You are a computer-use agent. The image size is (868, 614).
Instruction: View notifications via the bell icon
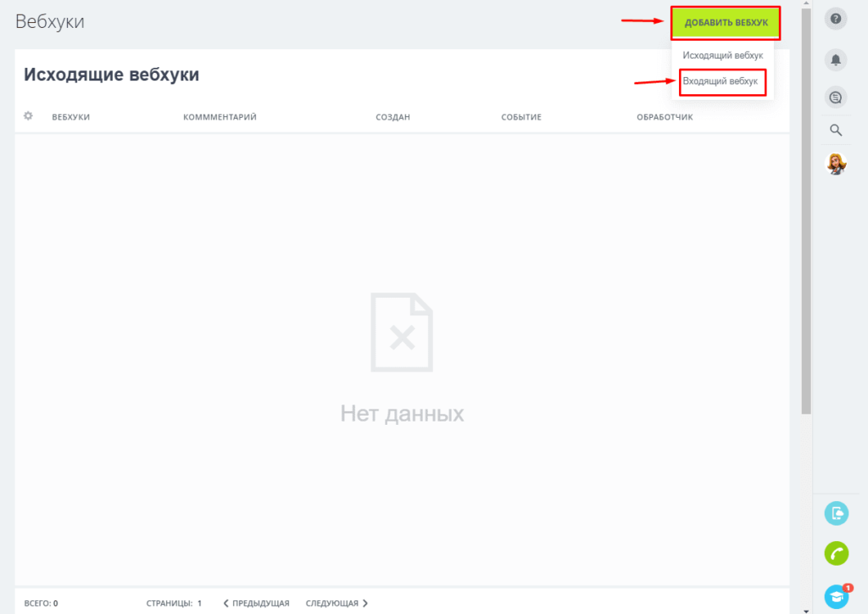[x=836, y=59]
